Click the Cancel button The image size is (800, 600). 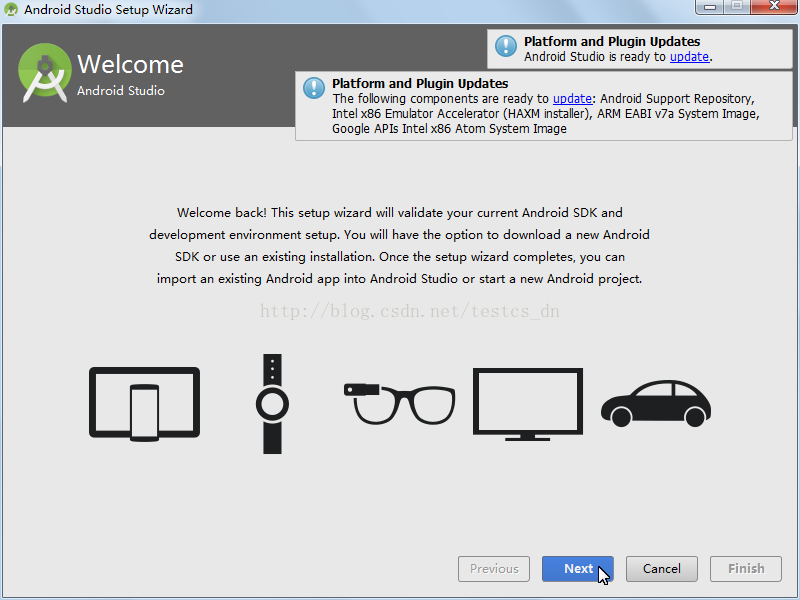(x=661, y=568)
